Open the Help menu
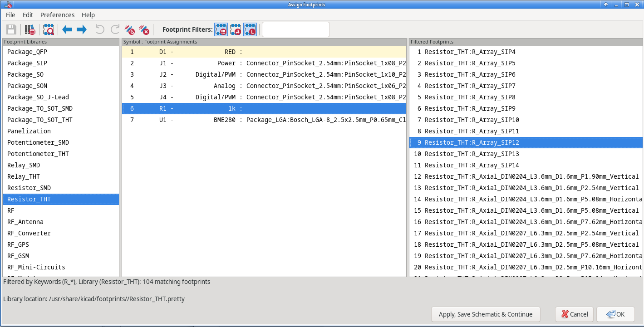The image size is (644, 327). pyautogui.click(x=88, y=15)
